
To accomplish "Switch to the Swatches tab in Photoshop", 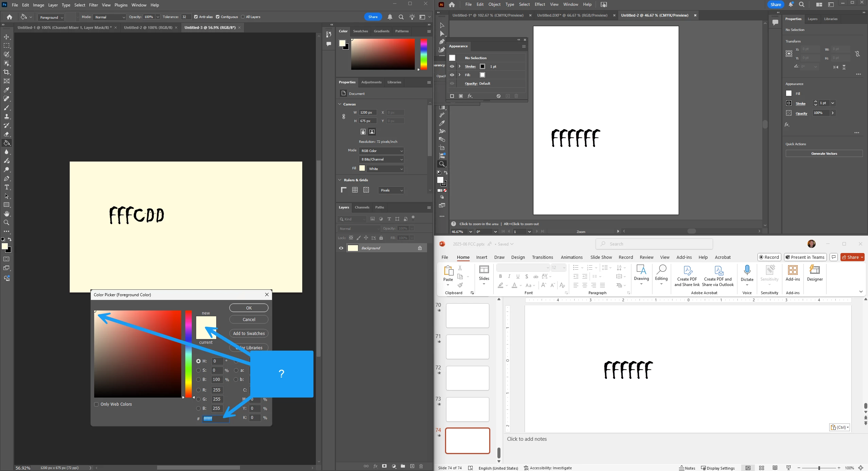I will (x=360, y=31).
